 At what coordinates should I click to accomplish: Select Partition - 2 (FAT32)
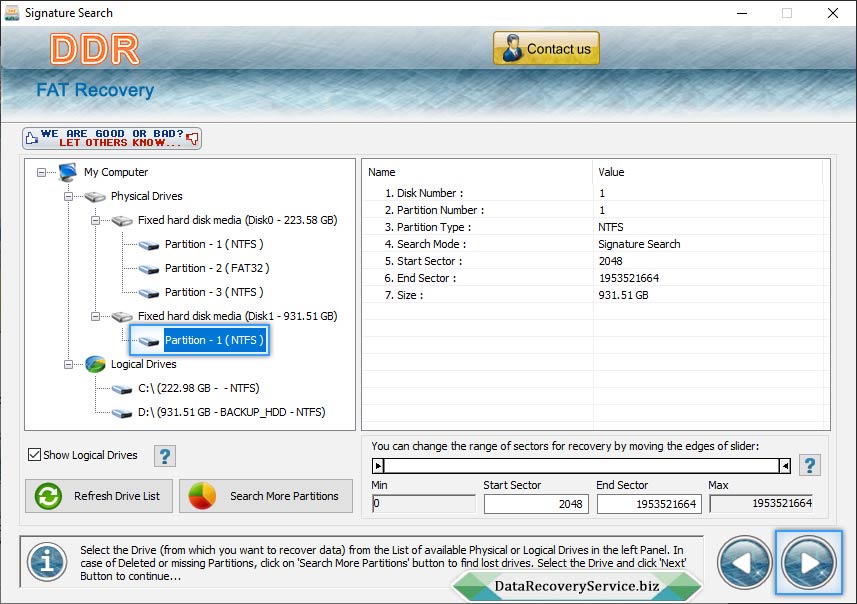(217, 268)
